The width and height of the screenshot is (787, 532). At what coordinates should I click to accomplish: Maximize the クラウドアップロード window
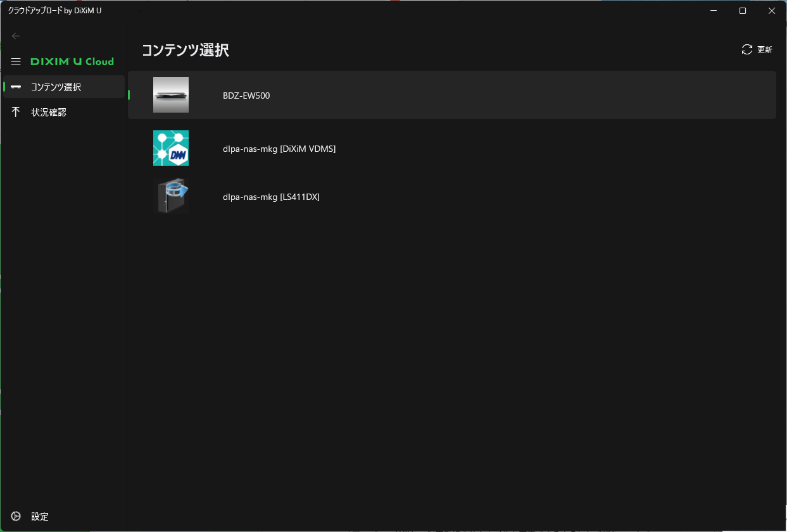pos(743,11)
